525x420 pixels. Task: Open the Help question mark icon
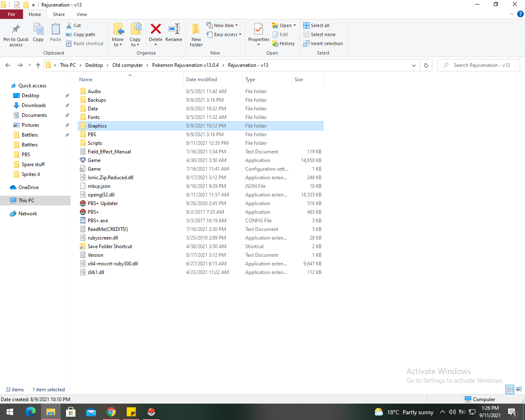[x=520, y=14]
